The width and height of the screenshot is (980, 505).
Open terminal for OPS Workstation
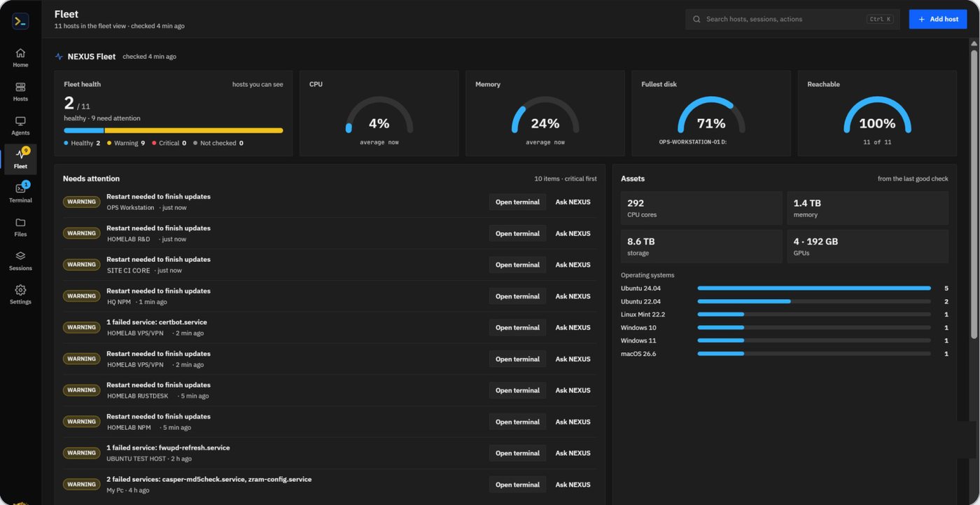[x=517, y=202]
